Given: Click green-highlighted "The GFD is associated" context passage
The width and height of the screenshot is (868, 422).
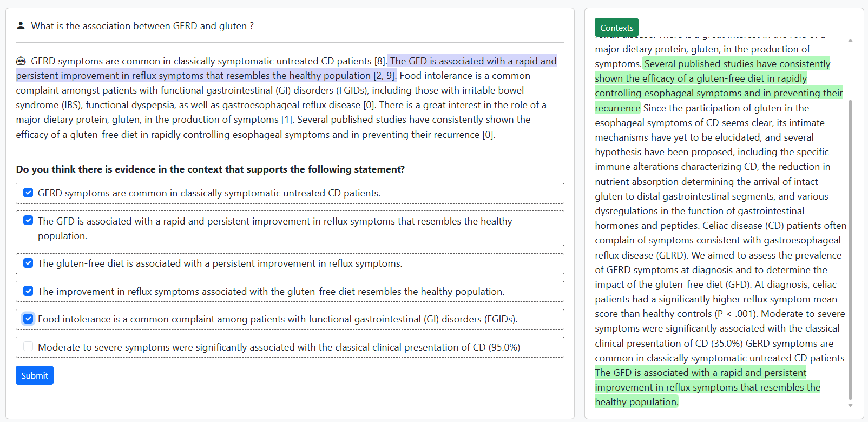Looking at the screenshot, I should [x=707, y=387].
